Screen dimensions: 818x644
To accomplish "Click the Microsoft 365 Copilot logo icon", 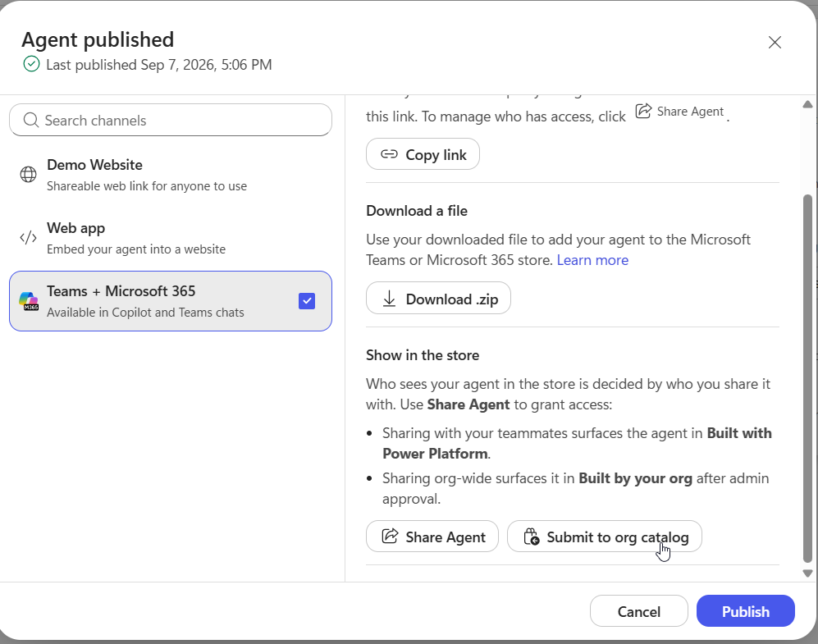I will point(29,301).
